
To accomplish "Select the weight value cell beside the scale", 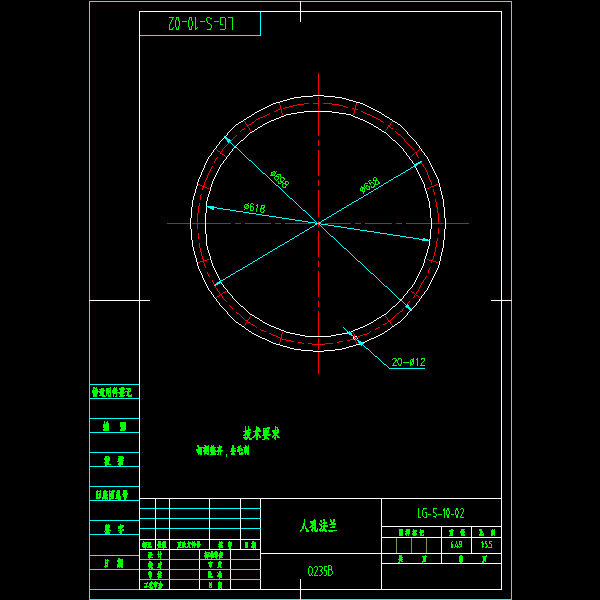I will click(456, 546).
